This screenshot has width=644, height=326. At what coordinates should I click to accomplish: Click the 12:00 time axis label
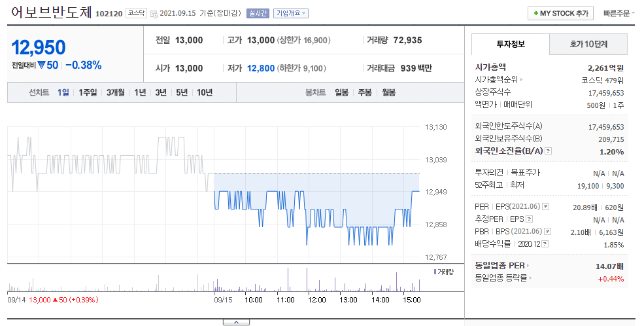[x=316, y=300]
